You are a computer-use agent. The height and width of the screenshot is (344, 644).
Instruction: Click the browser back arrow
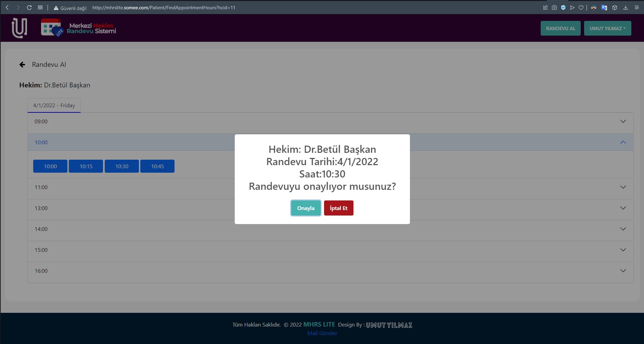click(x=7, y=8)
